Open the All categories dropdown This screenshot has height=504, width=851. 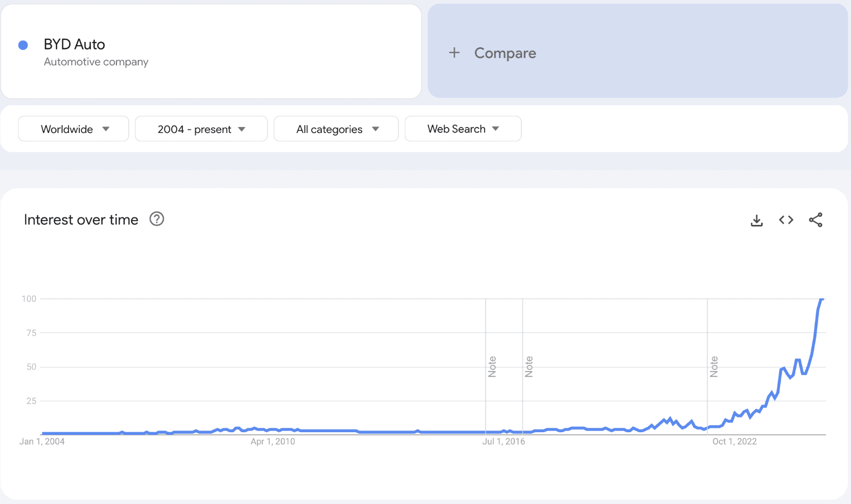click(336, 129)
